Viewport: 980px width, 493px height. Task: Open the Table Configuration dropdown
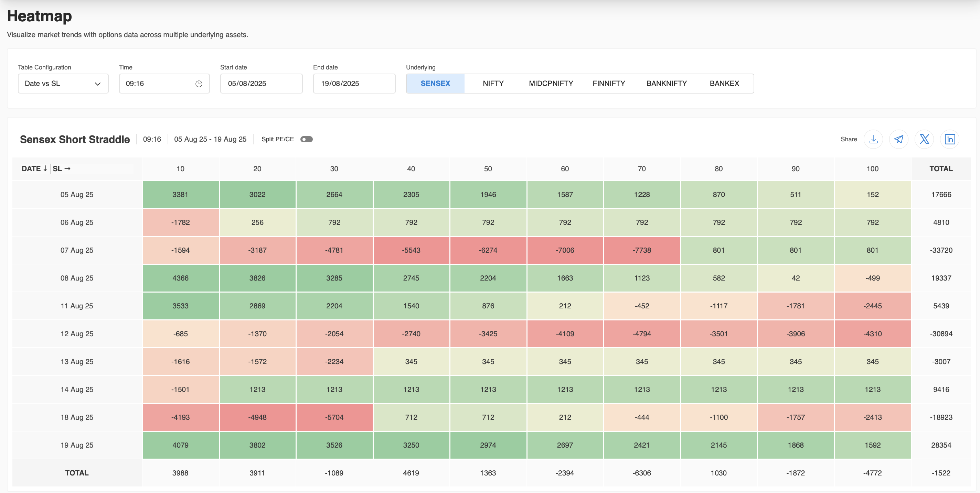click(x=63, y=84)
